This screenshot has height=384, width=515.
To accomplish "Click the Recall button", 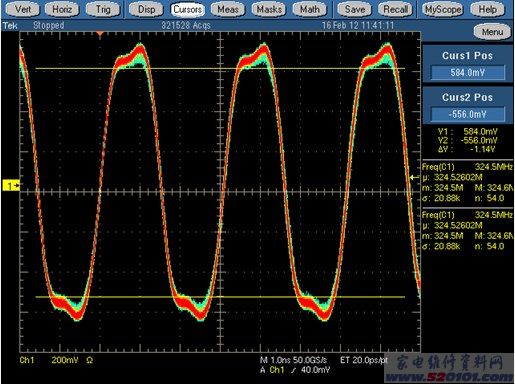I will tap(395, 10).
